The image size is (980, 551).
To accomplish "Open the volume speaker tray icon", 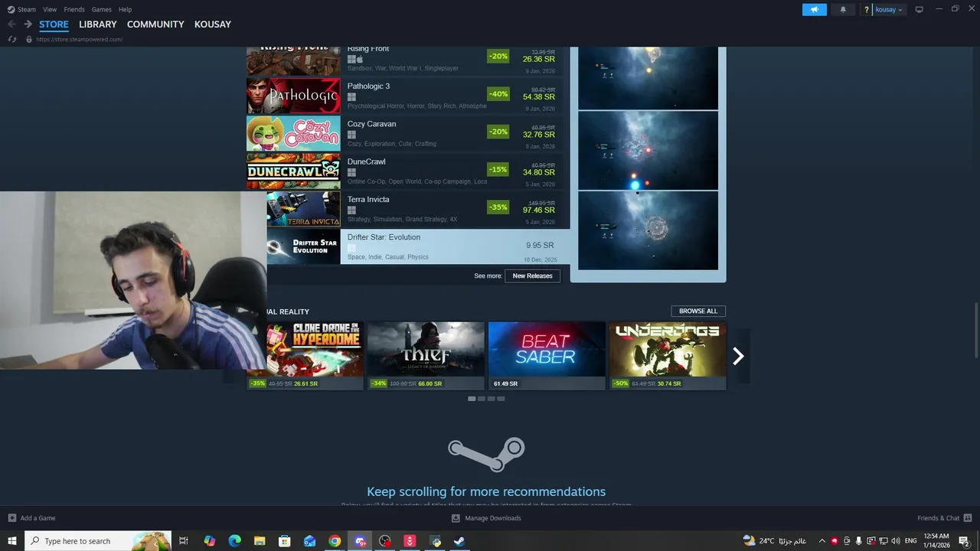I will [895, 541].
